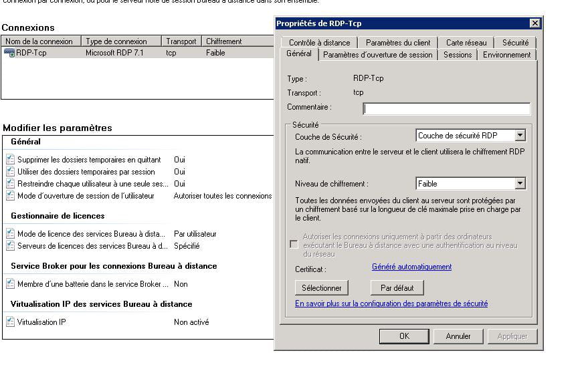The width and height of the screenshot is (588, 375).
Task: Click icon next to Utiliser des dossiers temporaires
Action: [x=11, y=172]
